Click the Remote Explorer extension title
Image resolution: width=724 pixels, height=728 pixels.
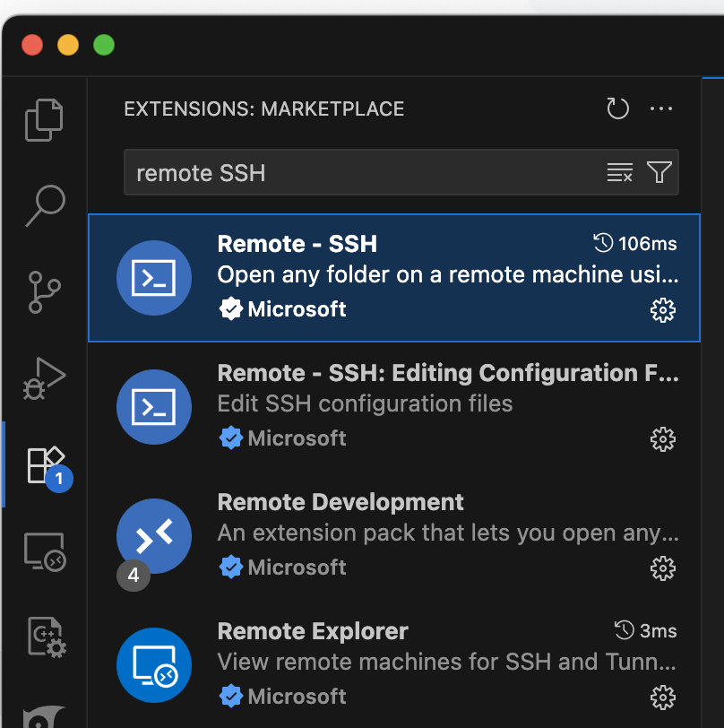coord(313,631)
